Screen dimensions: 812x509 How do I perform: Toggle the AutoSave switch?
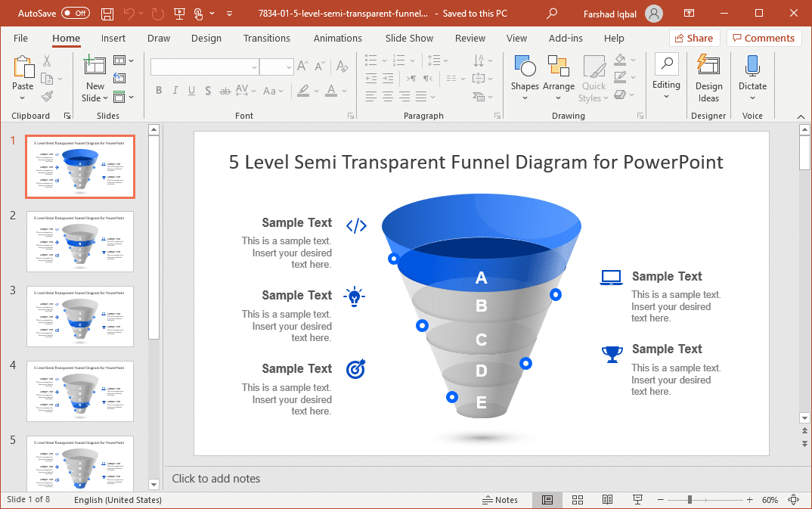click(x=76, y=14)
